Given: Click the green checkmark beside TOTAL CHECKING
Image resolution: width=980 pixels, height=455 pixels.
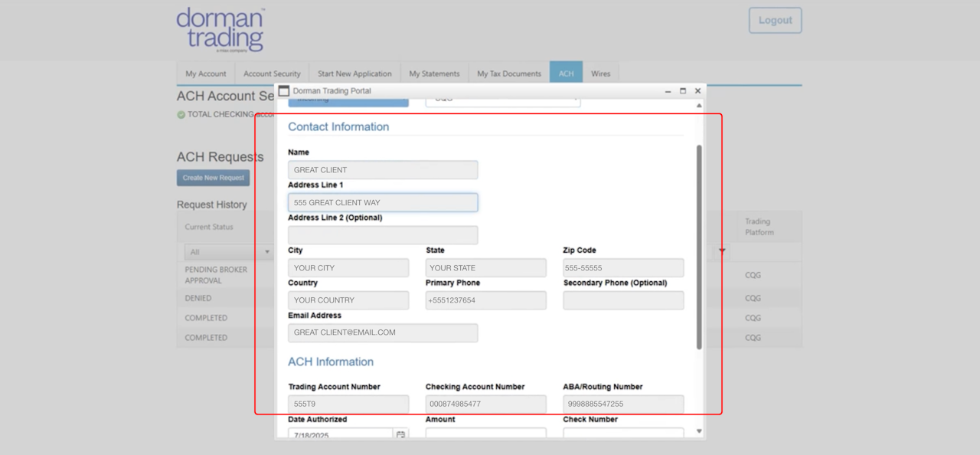Looking at the screenshot, I should click(181, 115).
